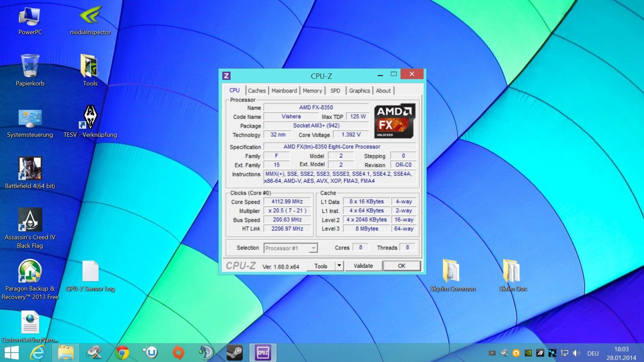Click the AMD FX-8350 name field

tap(316, 107)
